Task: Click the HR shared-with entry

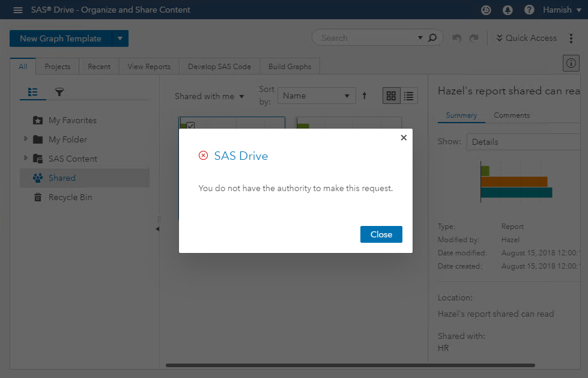Action: coord(443,348)
